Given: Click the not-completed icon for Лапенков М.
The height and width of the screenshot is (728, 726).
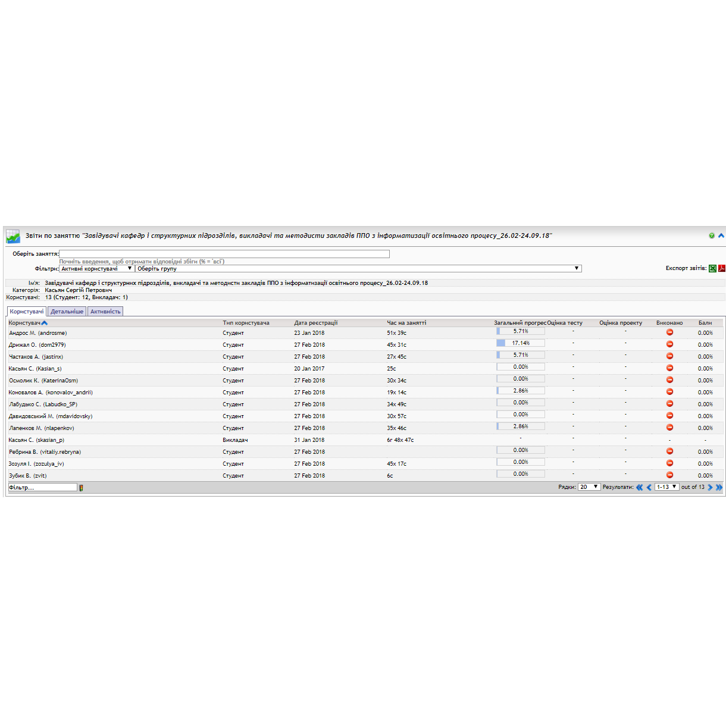Looking at the screenshot, I should pyautogui.click(x=669, y=428).
